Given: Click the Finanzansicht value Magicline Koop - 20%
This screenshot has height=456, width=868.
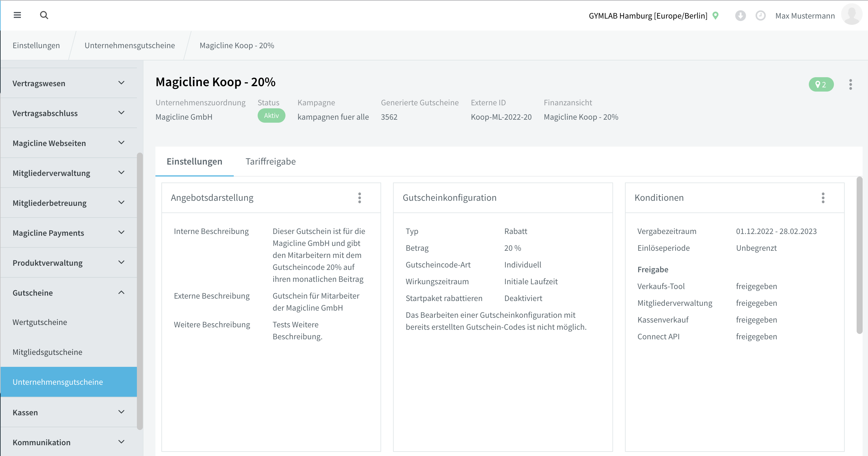Looking at the screenshot, I should click(x=581, y=117).
